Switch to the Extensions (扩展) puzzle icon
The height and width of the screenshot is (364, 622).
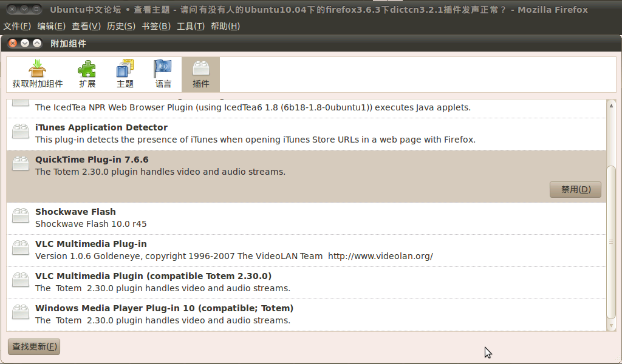click(x=87, y=75)
